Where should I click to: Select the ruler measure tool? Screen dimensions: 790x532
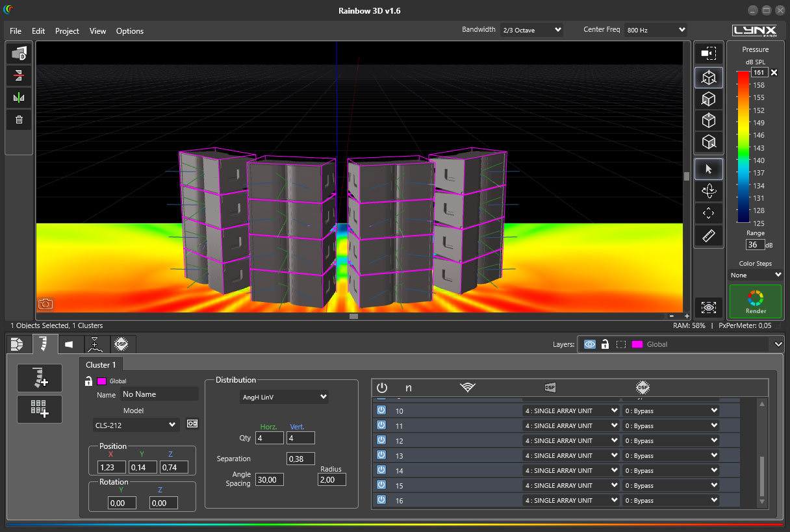(x=708, y=236)
